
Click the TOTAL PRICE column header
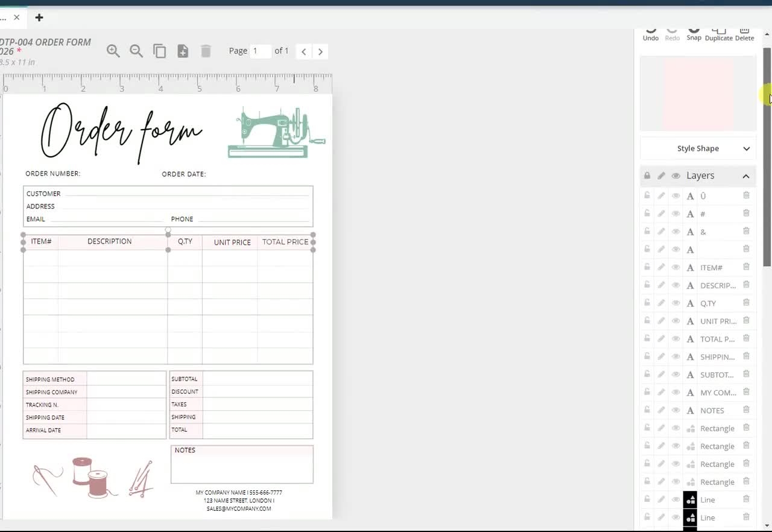(285, 242)
